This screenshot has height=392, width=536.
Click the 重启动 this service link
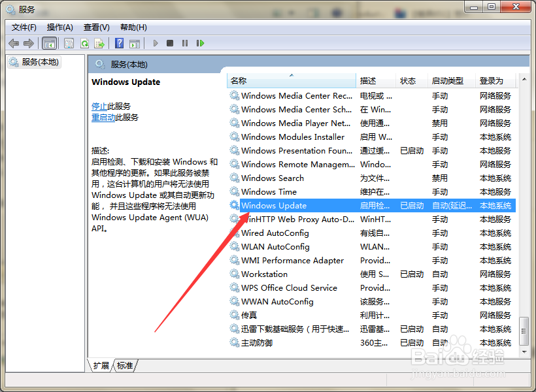tap(103, 118)
